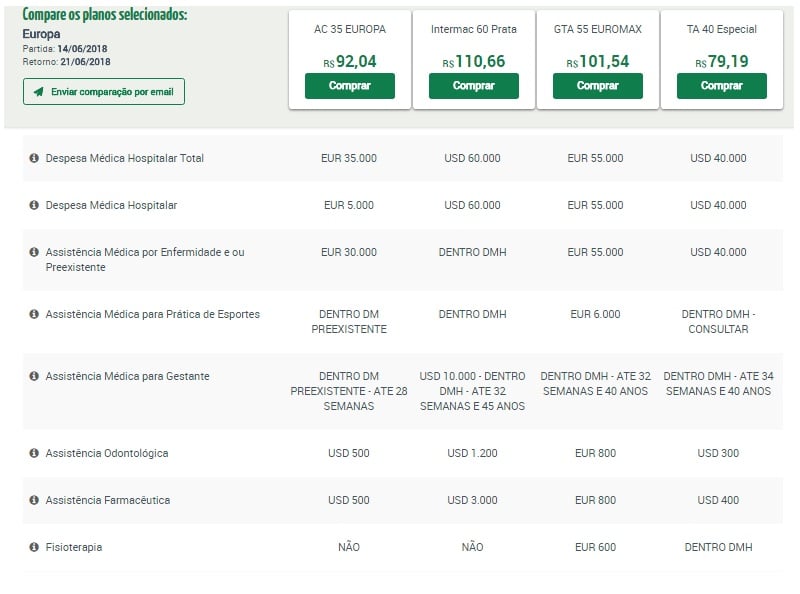Click info icon next to Fisioterapia
Screen dimensions: 800x594
pos(34,547)
